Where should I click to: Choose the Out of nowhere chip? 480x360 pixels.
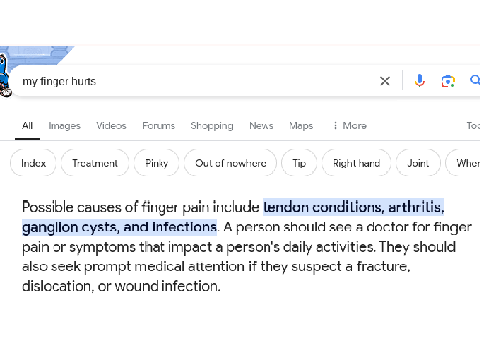coord(230,163)
